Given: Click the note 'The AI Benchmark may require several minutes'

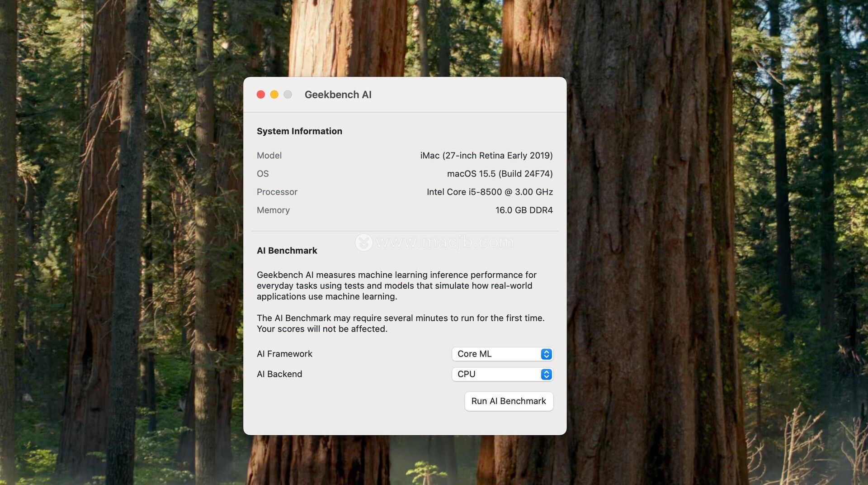Looking at the screenshot, I should click(x=401, y=323).
